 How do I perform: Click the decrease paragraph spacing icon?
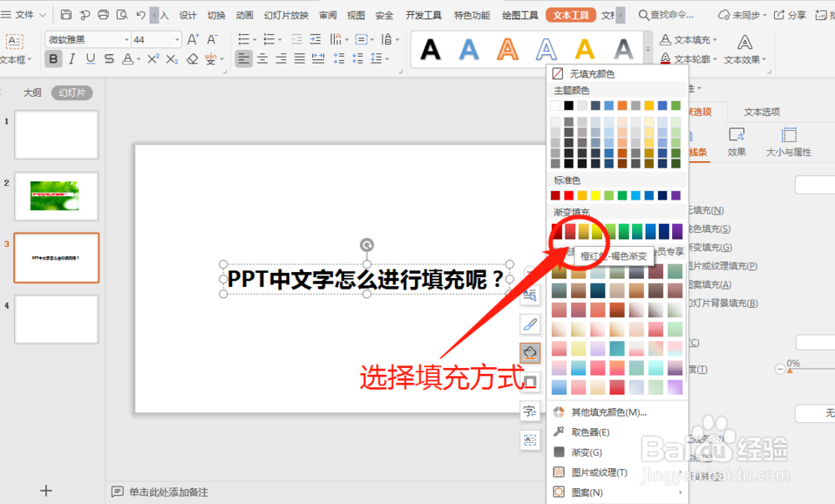357,58
